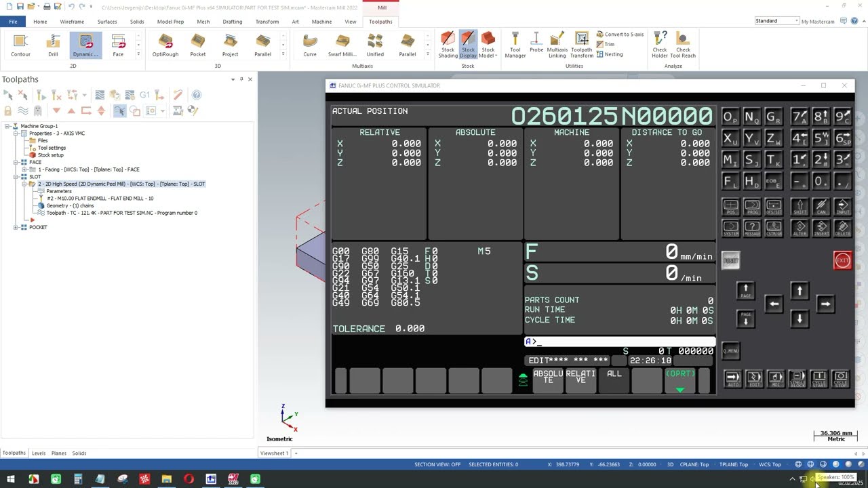
Task: Select the Unified multiaxis toolpath
Action: click(x=375, y=45)
